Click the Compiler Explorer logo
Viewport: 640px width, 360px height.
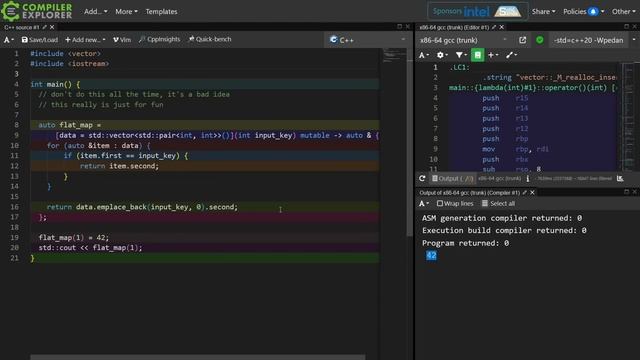click(x=37, y=11)
